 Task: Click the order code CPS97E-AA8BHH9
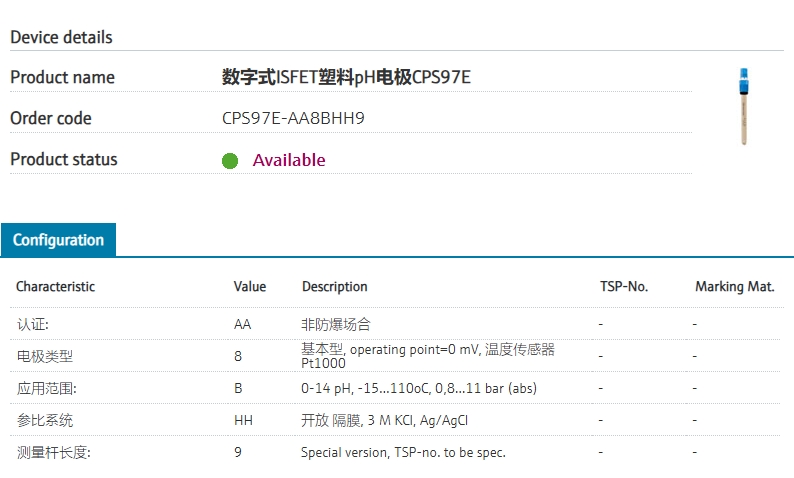tap(293, 118)
